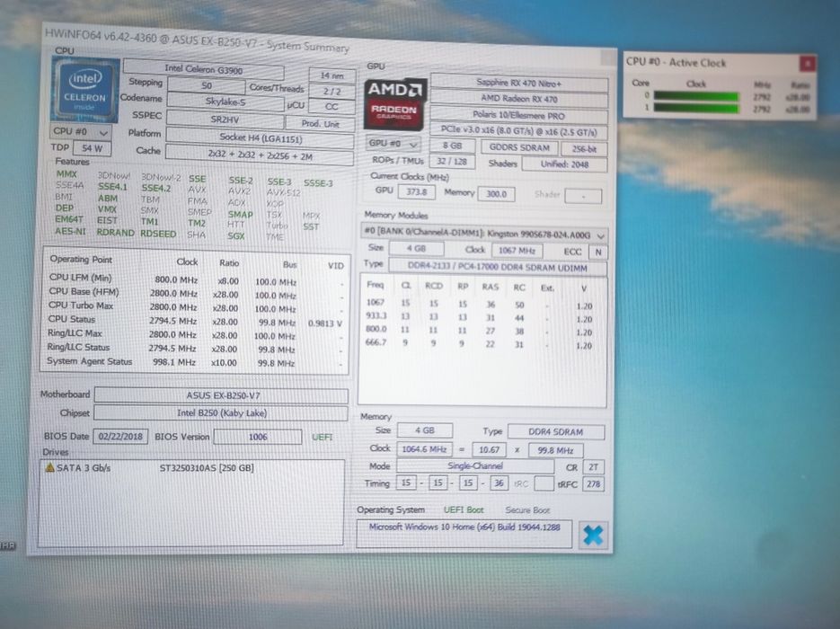Click the Intel Celeron logo image

pos(85,90)
